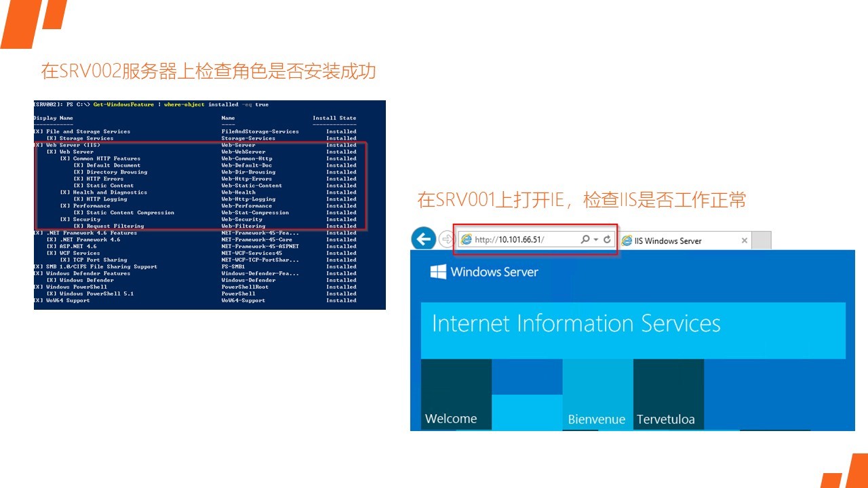Viewport: 868px width, 488px height.
Task: Click the Web-WebServer name value
Action: pos(243,152)
